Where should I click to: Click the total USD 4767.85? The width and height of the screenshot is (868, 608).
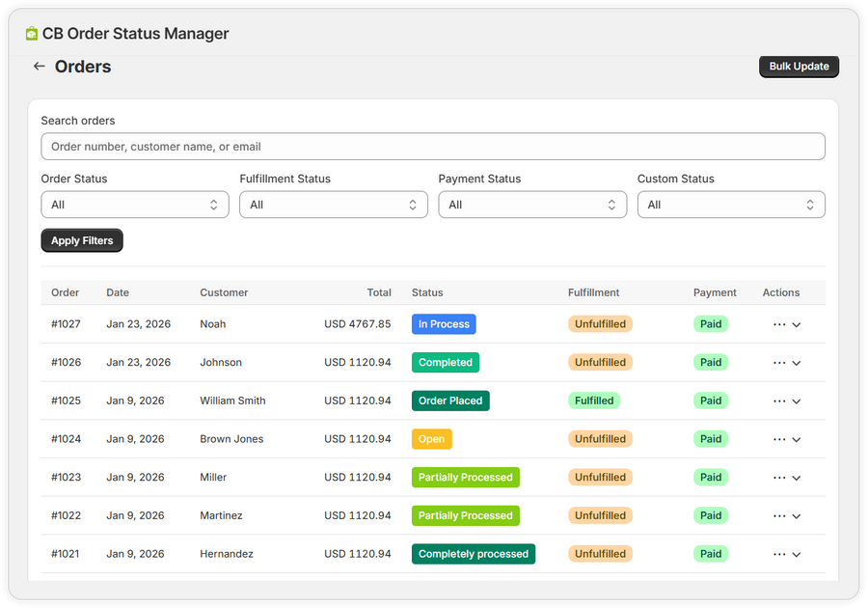pyautogui.click(x=358, y=324)
